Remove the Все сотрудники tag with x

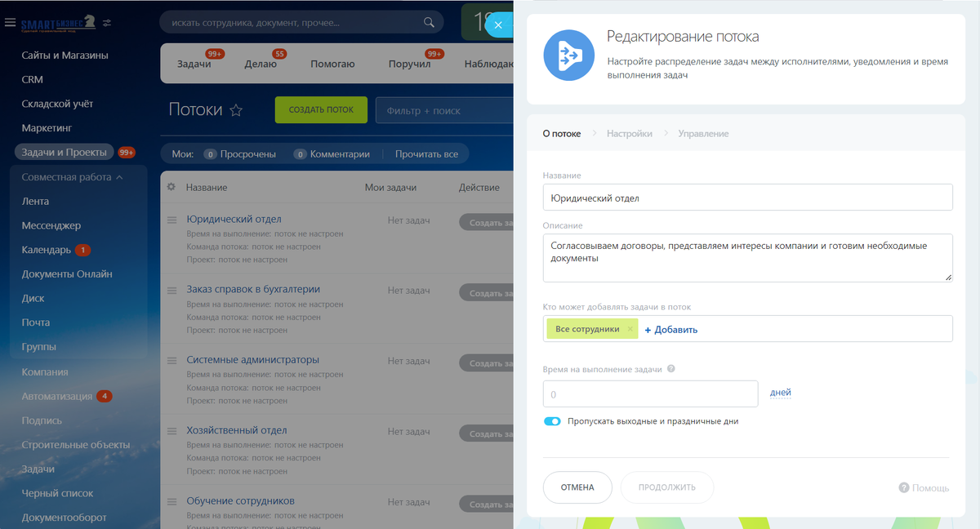click(630, 329)
